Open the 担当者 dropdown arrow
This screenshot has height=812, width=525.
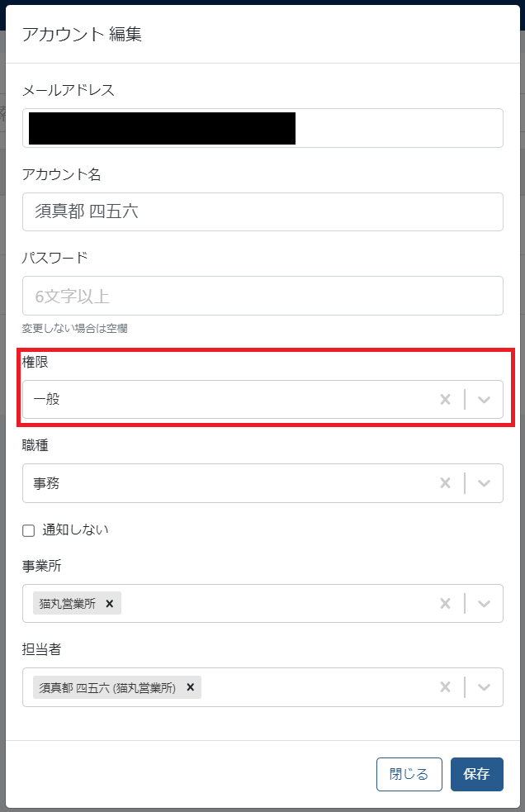click(484, 686)
